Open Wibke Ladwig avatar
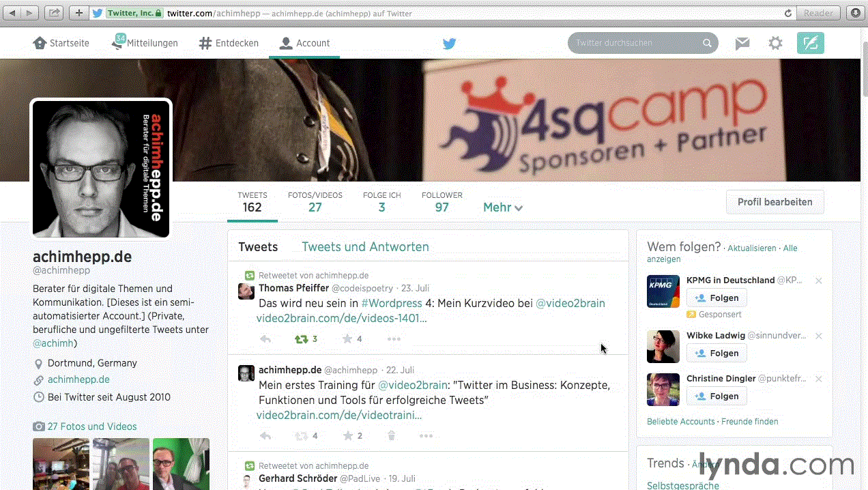Viewport: 868px width, 490px height. (663, 347)
